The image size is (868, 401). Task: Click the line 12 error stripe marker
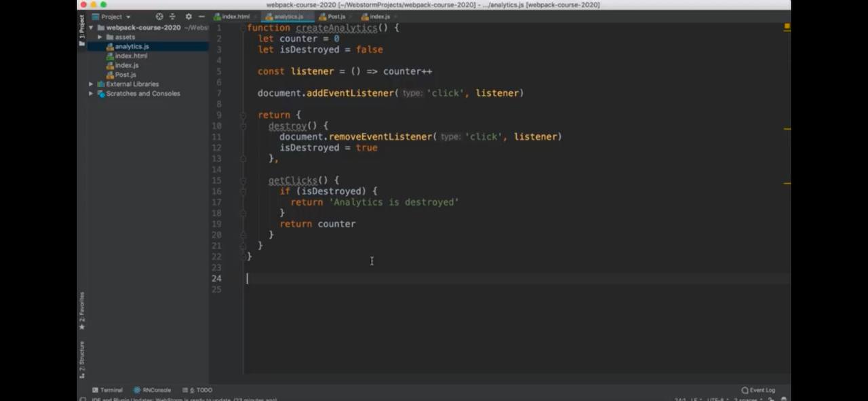click(787, 128)
